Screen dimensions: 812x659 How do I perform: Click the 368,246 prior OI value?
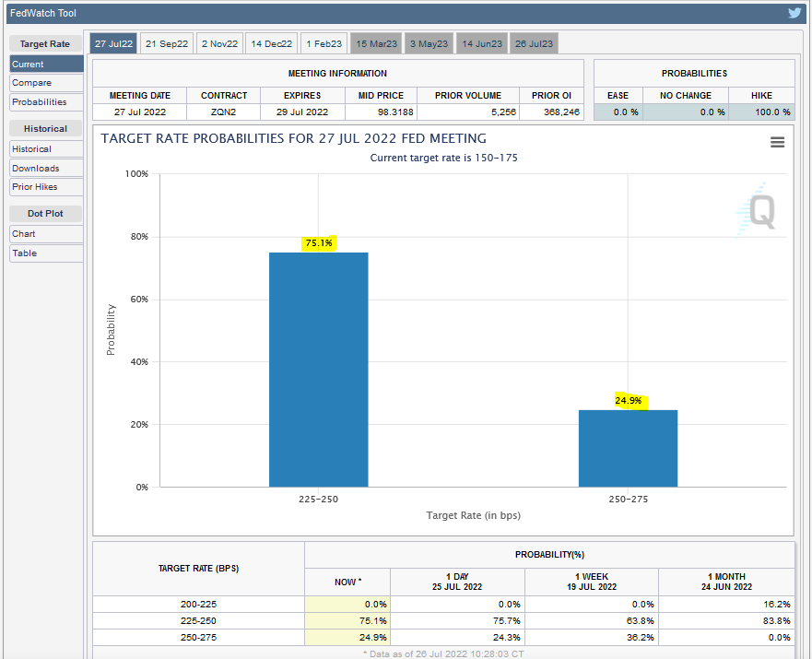(561, 112)
